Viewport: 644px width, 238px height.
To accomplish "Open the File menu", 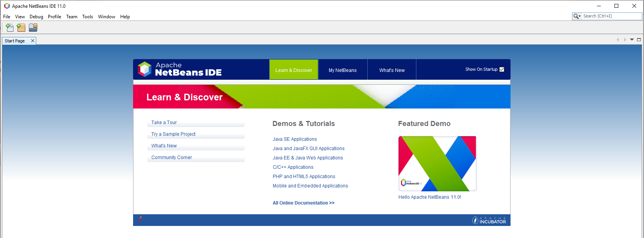I will (x=7, y=17).
